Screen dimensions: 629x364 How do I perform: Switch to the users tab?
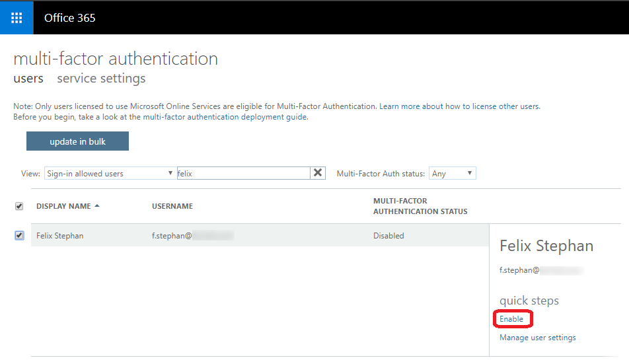click(28, 79)
